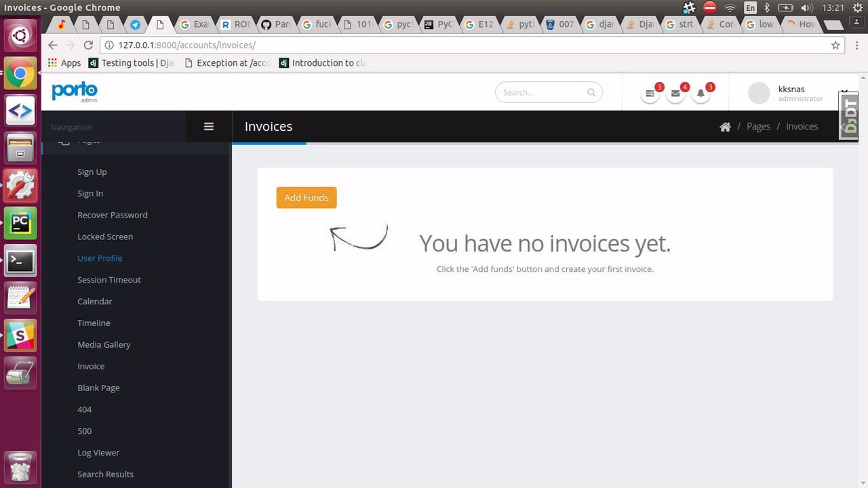868x488 pixels.
Task: Expand the kksnas user menu arrow
Action: (844, 91)
